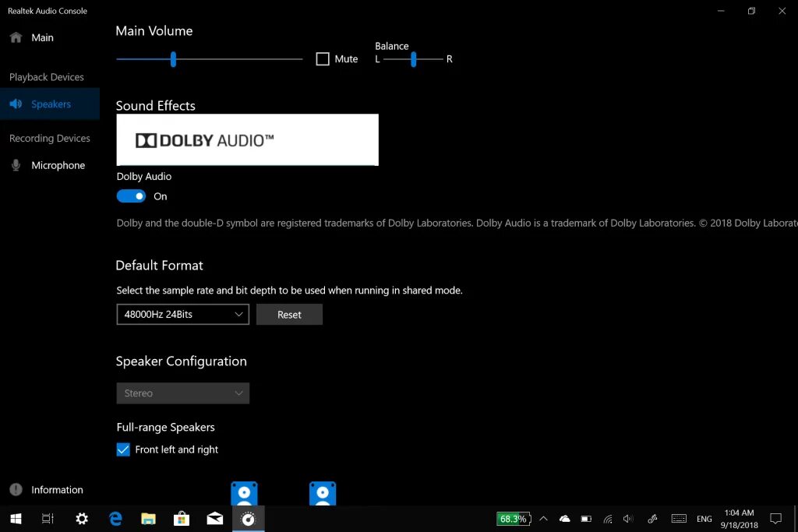Click the Information exclamation icon

[16, 490]
